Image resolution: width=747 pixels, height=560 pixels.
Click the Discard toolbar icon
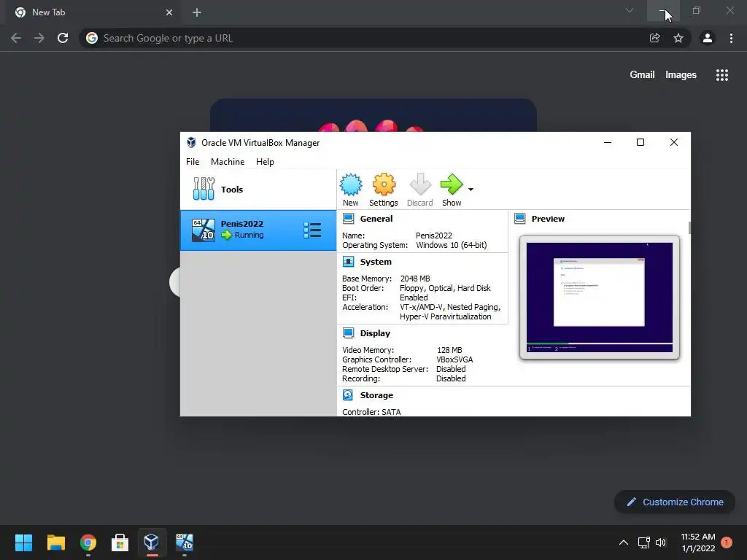(x=420, y=184)
